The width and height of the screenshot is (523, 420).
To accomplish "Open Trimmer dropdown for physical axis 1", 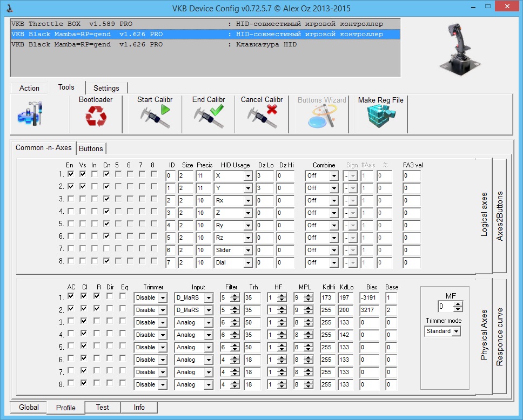I will (163, 297).
